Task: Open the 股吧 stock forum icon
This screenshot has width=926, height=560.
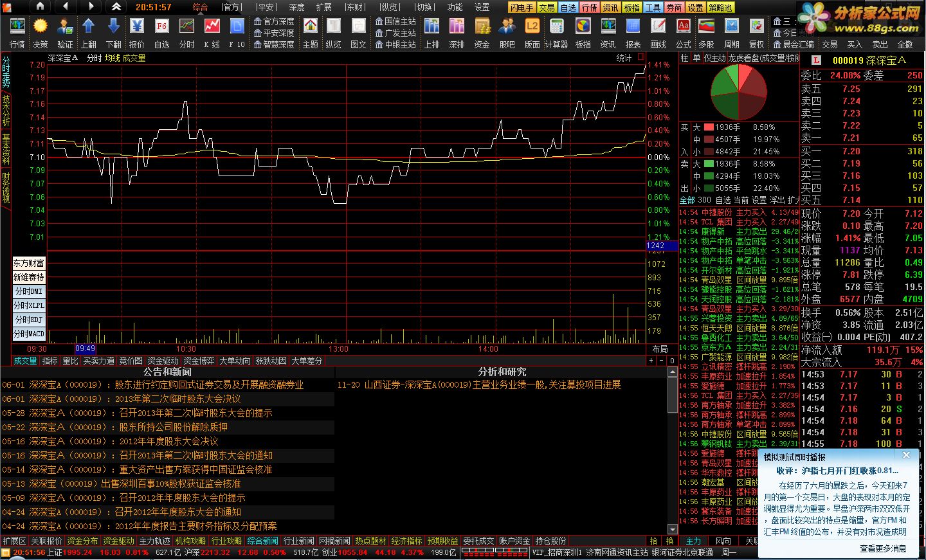Action: click(507, 33)
